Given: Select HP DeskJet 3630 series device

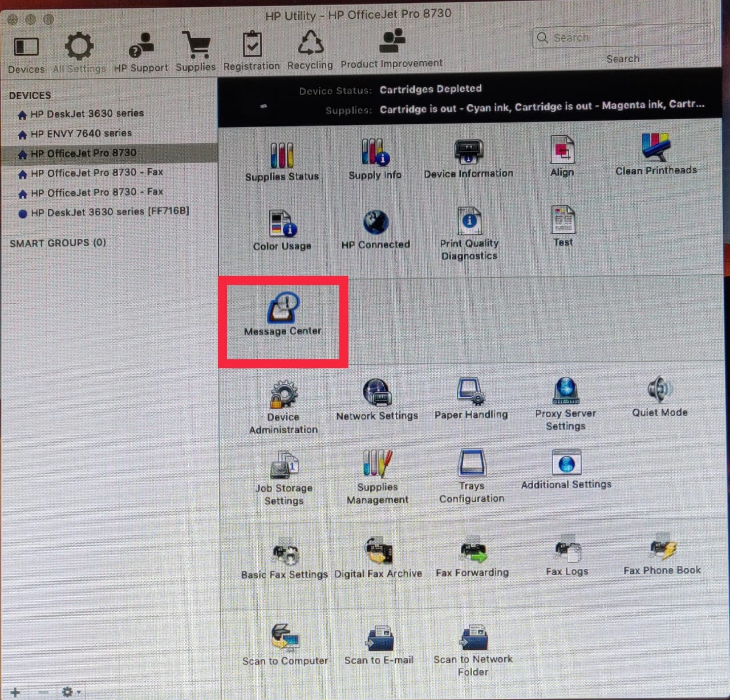Looking at the screenshot, I should [108, 113].
